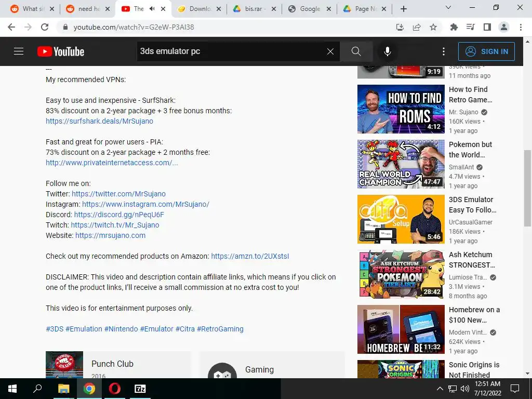Open the Twitter MrSujano link
Image resolution: width=532 pixels, height=399 pixels.
tap(119, 194)
